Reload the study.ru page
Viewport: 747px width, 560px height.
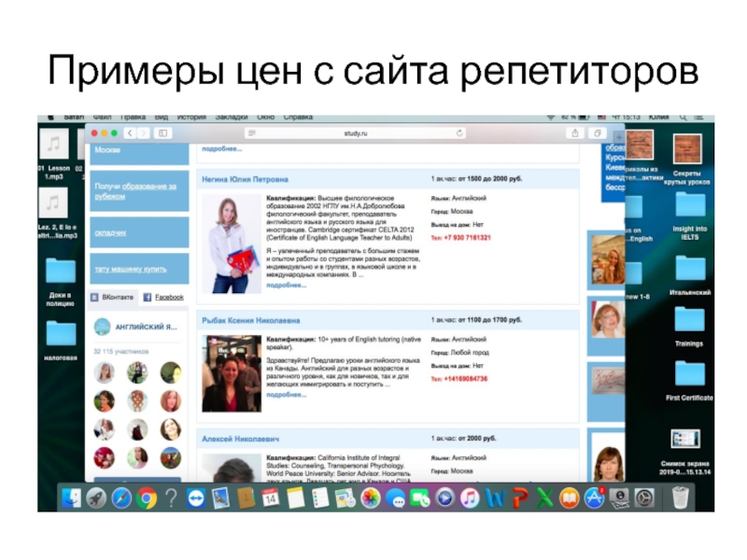coord(459,133)
